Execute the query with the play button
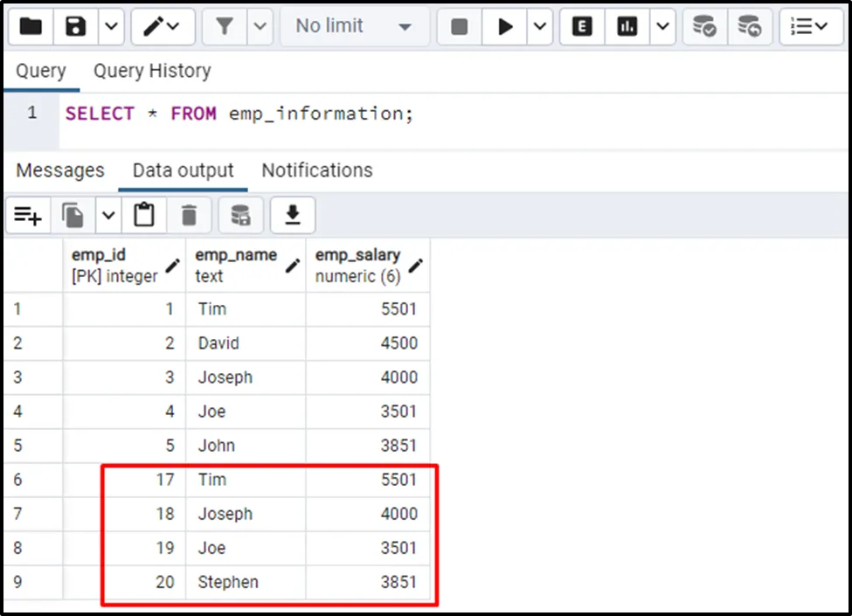The image size is (852, 616). (x=505, y=27)
